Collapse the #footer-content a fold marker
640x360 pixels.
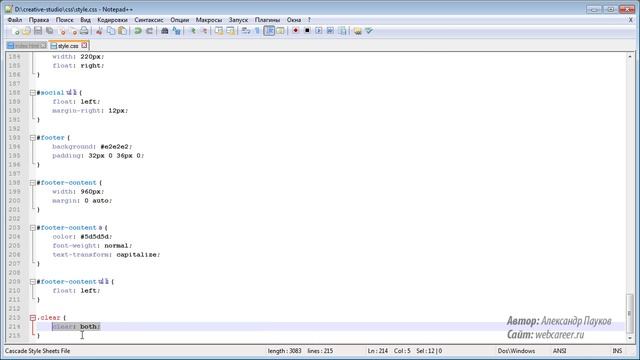click(33, 228)
